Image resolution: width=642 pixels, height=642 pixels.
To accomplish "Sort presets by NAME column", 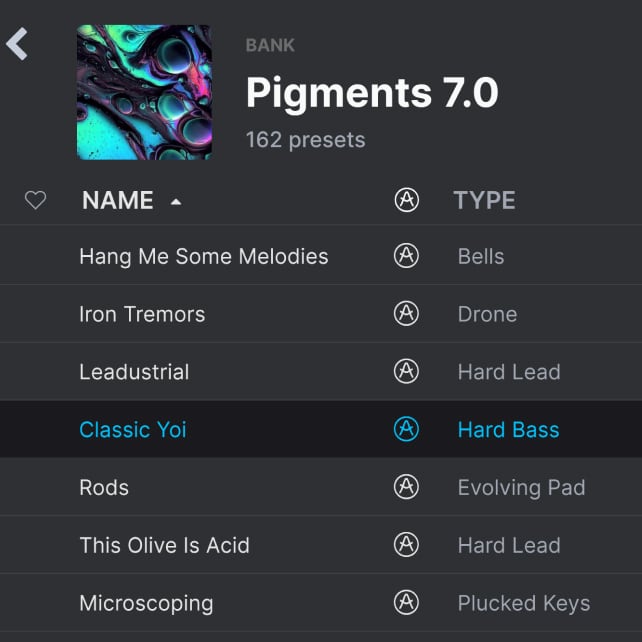I will point(118,200).
